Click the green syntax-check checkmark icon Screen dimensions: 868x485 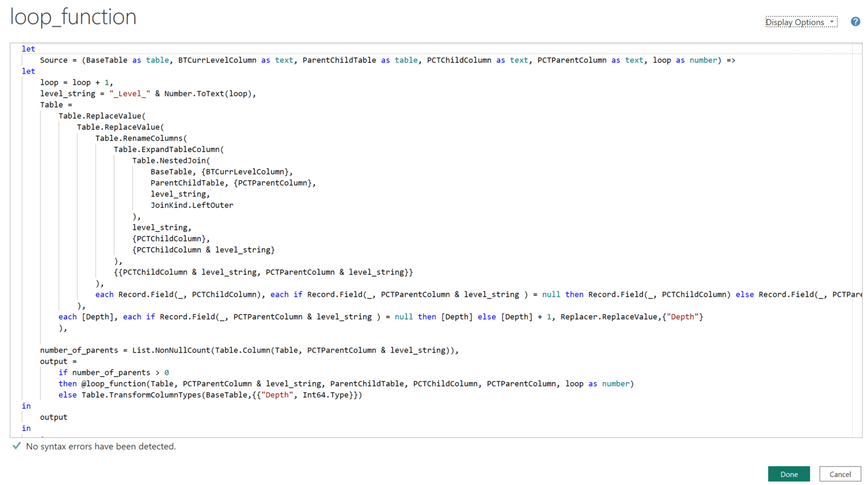click(x=16, y=446)
